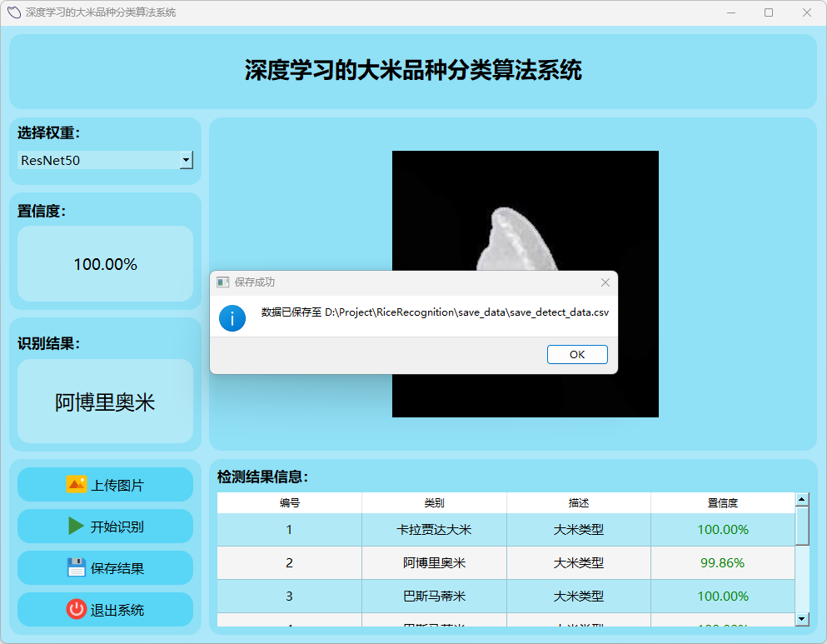
Task: Maximize the application window
Action: pos(768,12)
